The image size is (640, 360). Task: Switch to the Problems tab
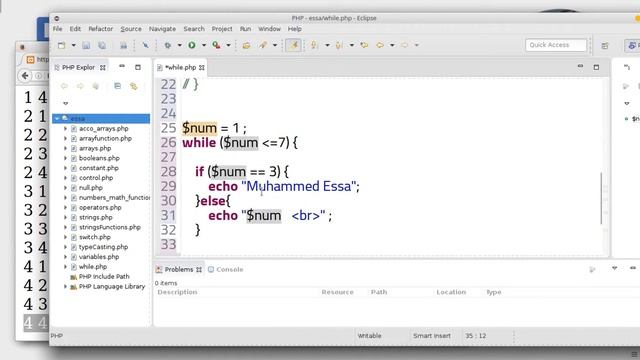179,269
